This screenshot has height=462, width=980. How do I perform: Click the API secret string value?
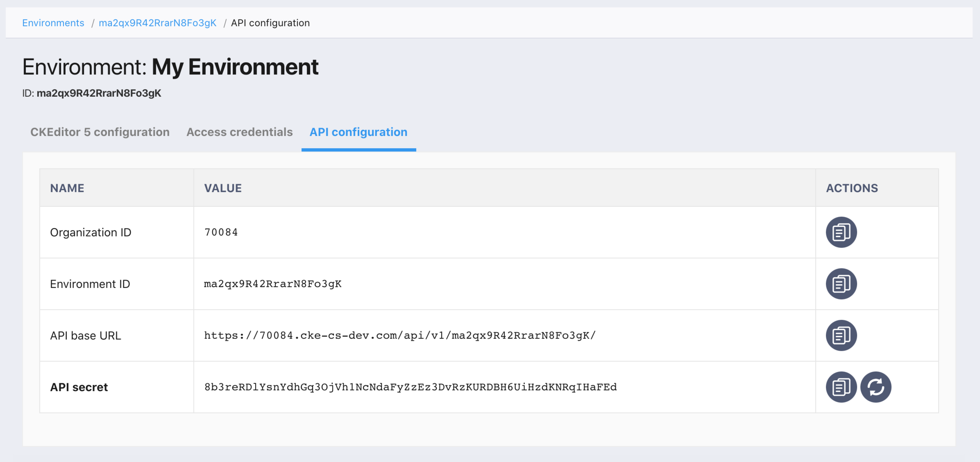click(x=411, y=387)
